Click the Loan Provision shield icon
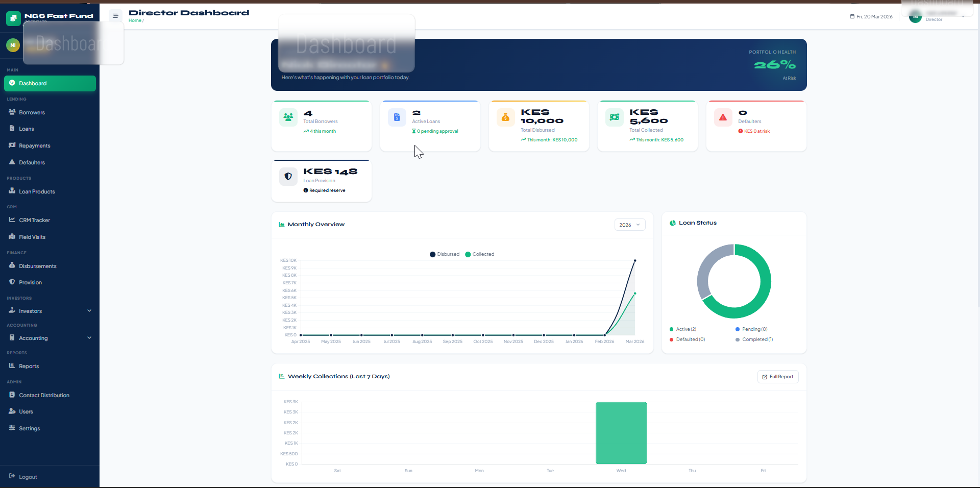 click(x=288, y=177)
